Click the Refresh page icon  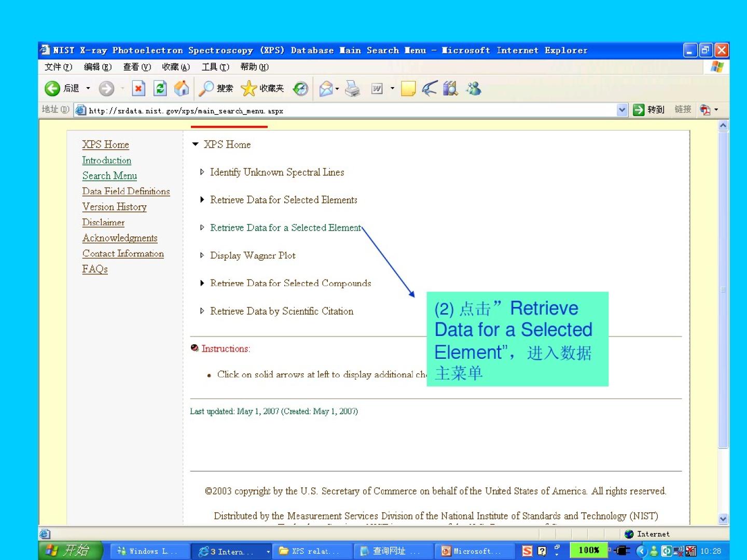(x=160, y=89)
